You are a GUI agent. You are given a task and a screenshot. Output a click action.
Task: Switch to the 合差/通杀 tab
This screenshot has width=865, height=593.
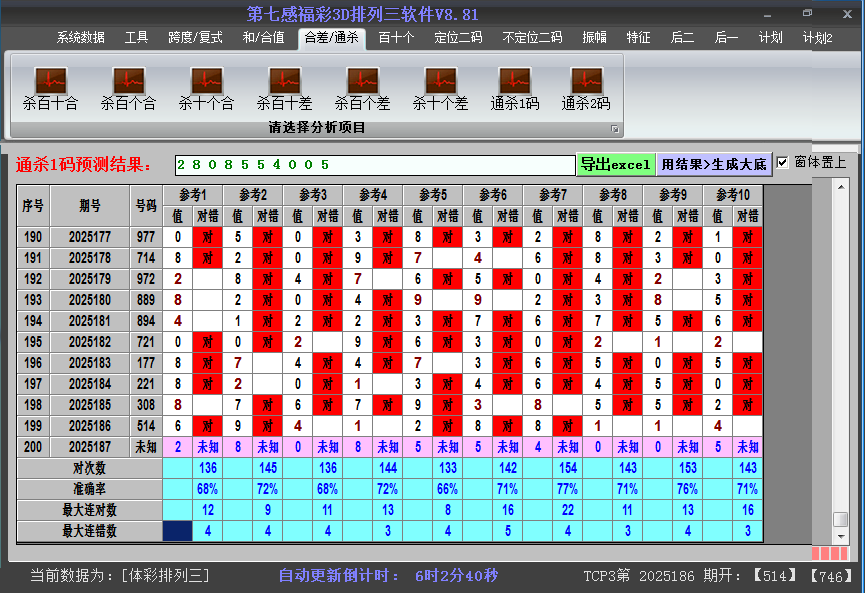pyautogui.click(x=332, y=38)
